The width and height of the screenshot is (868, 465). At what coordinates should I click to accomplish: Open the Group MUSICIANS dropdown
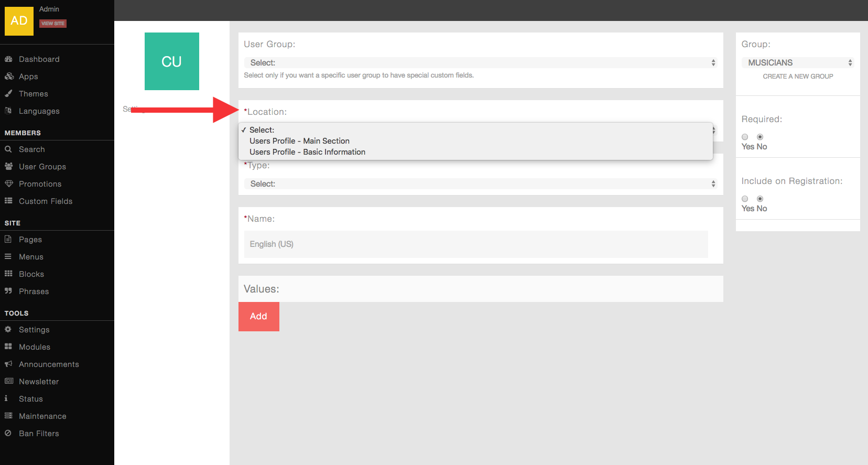pyautogui.click(x=798, y=63)
